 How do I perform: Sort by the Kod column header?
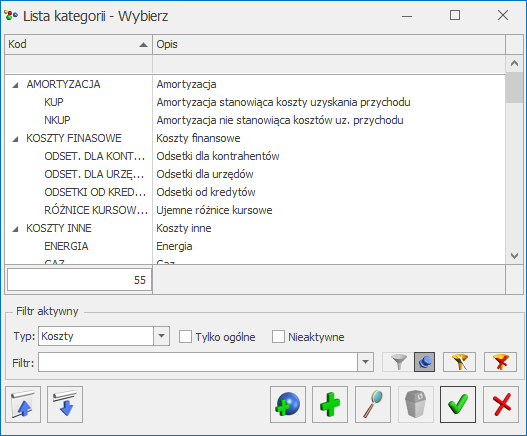(x=78, y=44)
